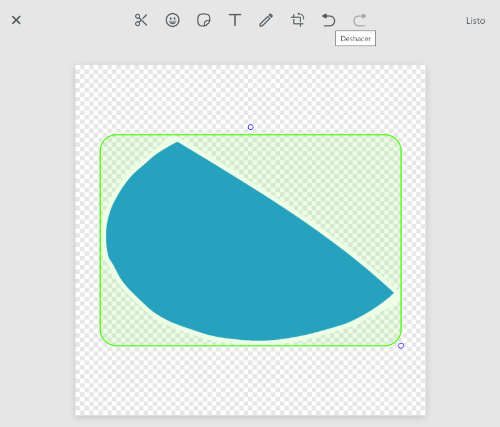Click the Deshacer tooltip label
The image size is (500, 427).
click(355, 38)
